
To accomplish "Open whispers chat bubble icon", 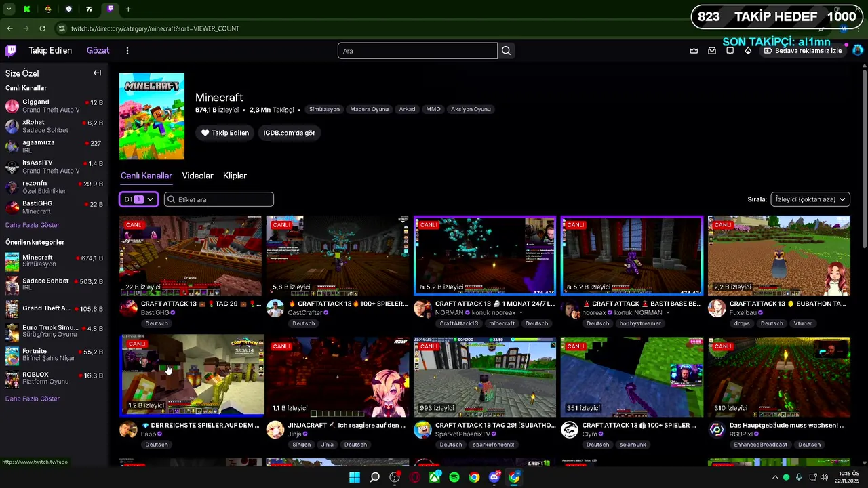I will click(730, 51).
